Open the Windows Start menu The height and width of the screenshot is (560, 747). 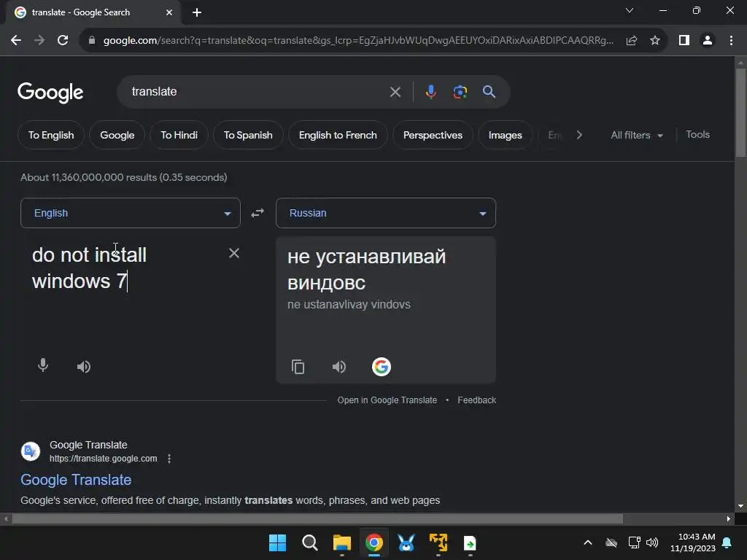[277, 542]
